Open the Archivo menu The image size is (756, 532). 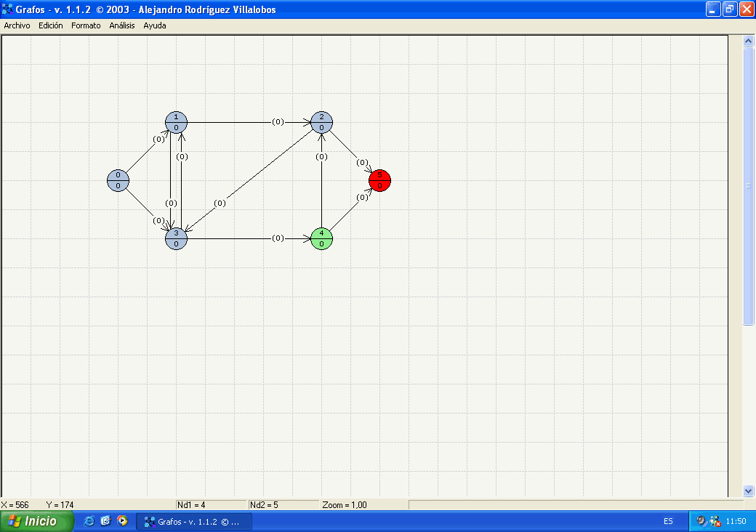(x=17, y=25)
